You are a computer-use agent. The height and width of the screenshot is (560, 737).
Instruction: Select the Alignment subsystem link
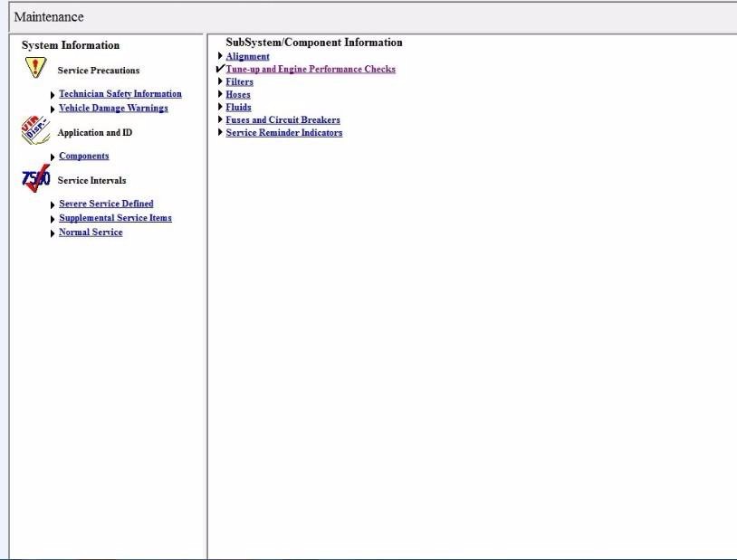point(247,56)
